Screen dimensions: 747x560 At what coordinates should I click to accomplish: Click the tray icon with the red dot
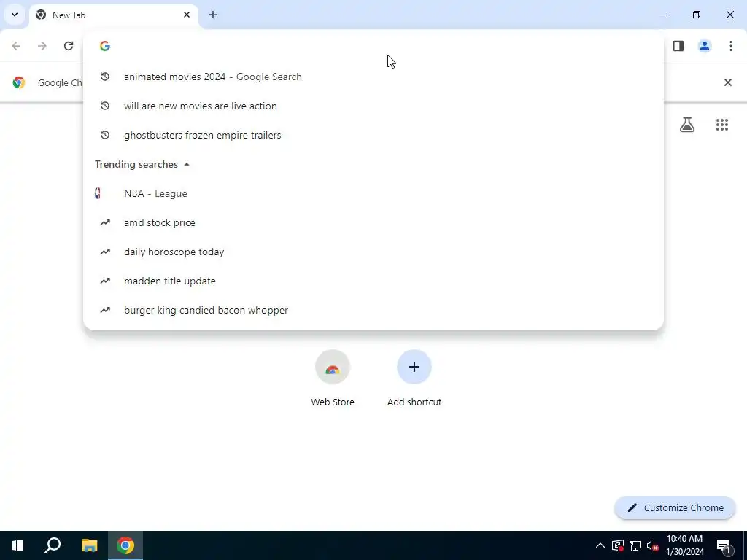point(617,545)
